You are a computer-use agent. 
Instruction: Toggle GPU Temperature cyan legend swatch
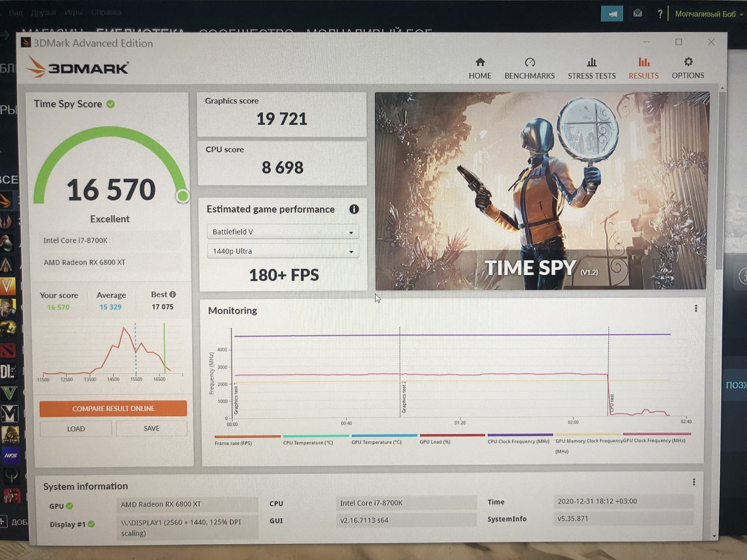click(x=384, y=435)
